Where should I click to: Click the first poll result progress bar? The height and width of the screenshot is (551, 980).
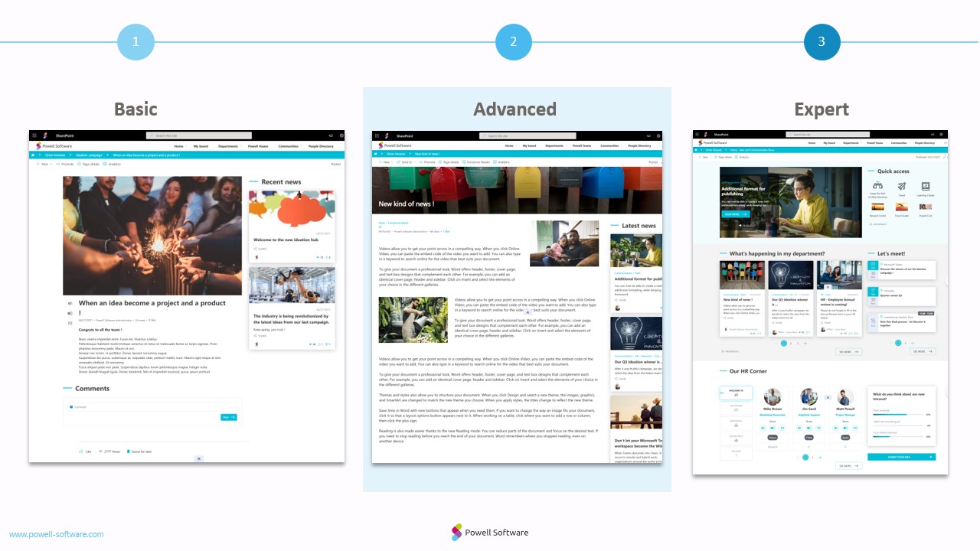coord(900,414)
